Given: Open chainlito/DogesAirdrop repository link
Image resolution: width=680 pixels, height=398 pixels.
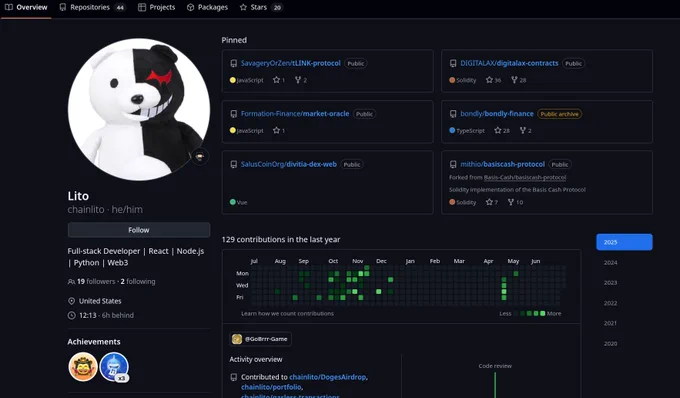Looking at the screenshot, I should [327, 377].
